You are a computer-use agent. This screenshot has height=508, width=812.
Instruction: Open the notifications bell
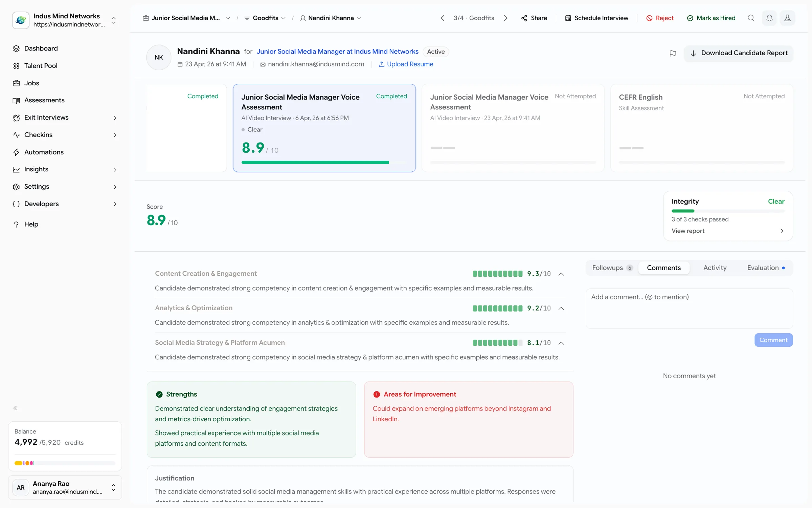coord(769,18)
